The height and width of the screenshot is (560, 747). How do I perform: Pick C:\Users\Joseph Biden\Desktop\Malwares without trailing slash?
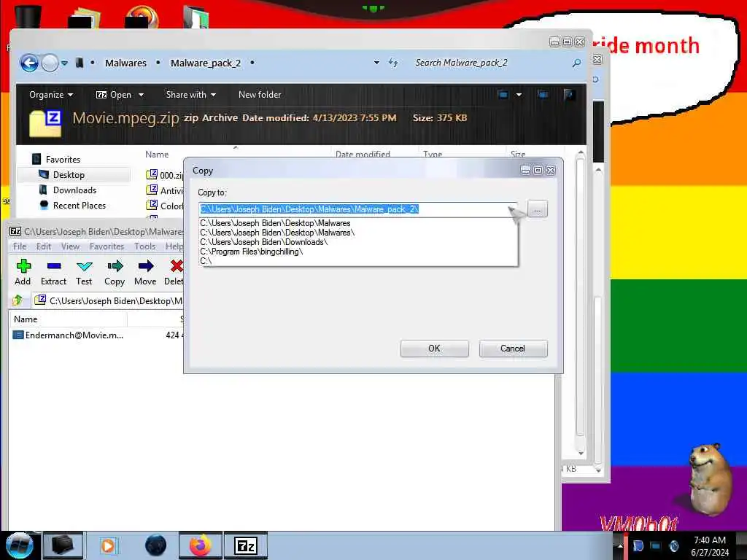click(358, 223)
